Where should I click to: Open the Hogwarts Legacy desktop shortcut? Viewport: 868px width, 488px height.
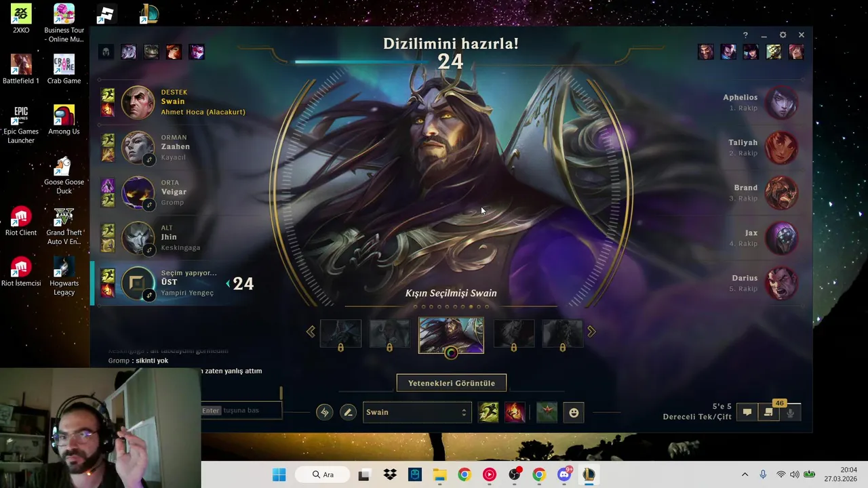[64, 276]
